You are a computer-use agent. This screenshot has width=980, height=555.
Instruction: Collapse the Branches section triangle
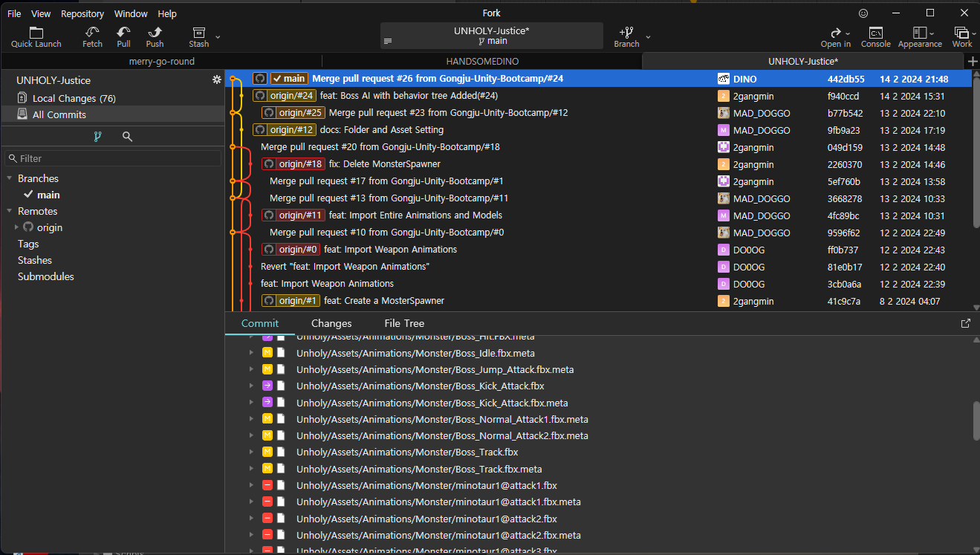[10, 178]
